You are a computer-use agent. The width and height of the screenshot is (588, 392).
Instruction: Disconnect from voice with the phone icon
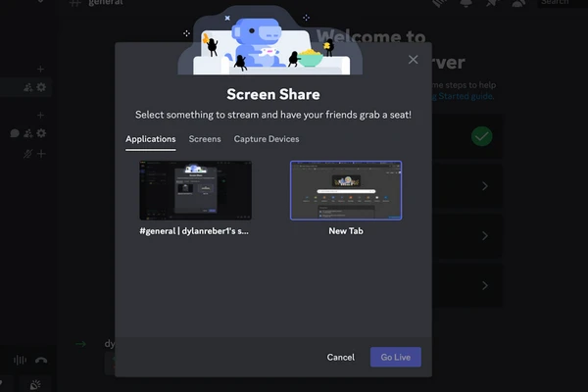(x=41, y=361)
